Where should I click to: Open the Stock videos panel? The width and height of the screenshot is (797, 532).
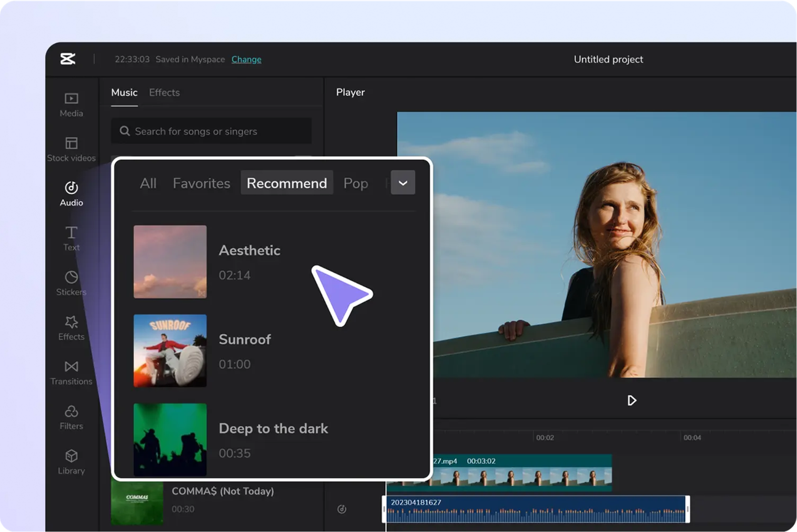71,149
